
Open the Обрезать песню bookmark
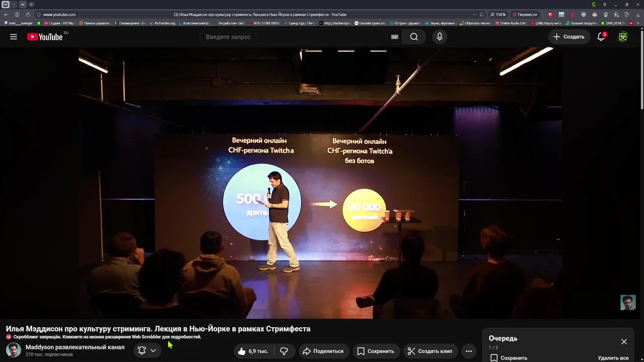click(475, 23)
